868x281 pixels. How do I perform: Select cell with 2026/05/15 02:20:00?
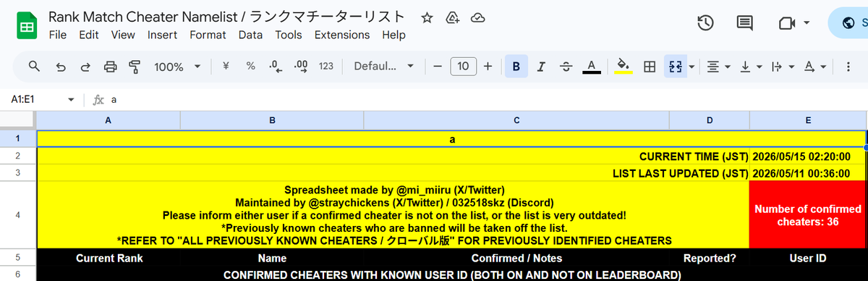point(808,156)
